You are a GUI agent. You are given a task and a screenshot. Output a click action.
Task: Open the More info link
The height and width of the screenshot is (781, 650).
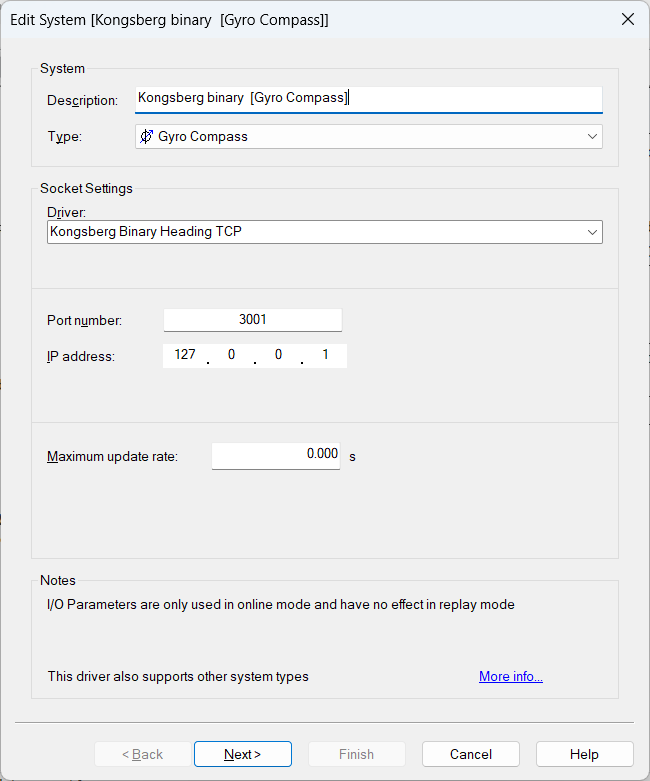pyautogui.click(x=511, y=676)
